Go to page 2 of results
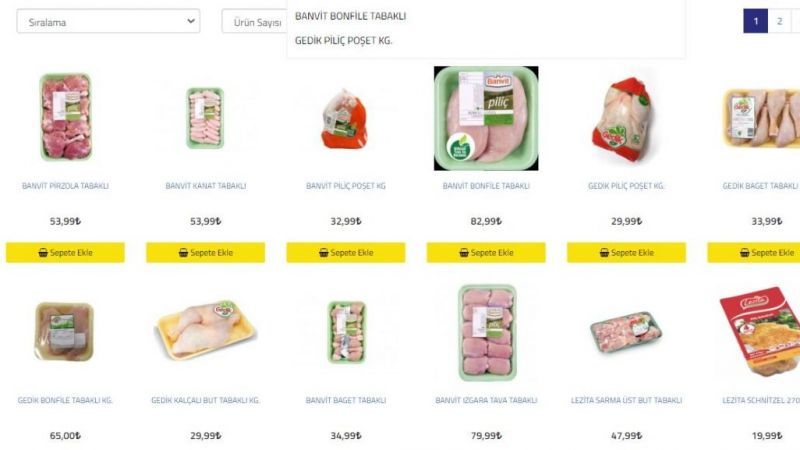This screenshot has height=450, width=800. click(779, 21)
